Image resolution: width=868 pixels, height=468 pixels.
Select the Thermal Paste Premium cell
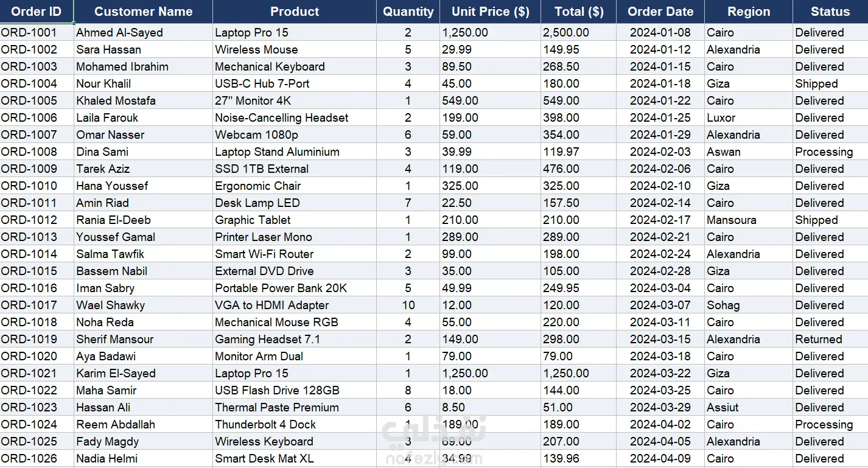coord(295,407)
